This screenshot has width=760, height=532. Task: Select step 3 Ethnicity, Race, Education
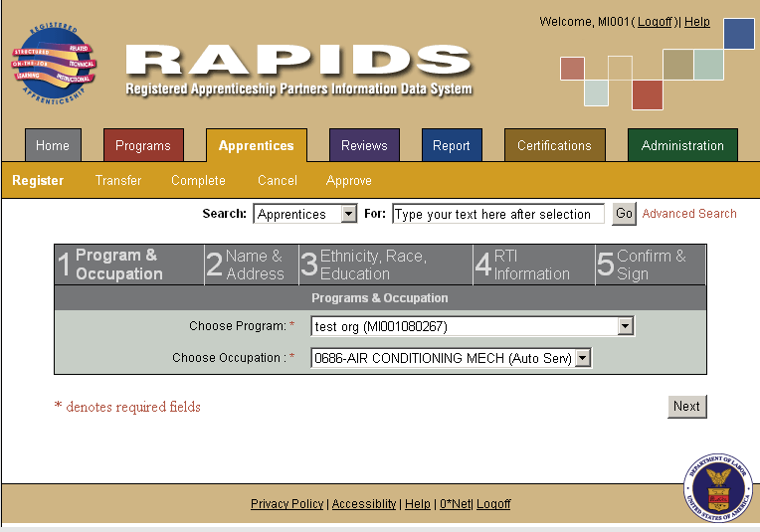386,265
